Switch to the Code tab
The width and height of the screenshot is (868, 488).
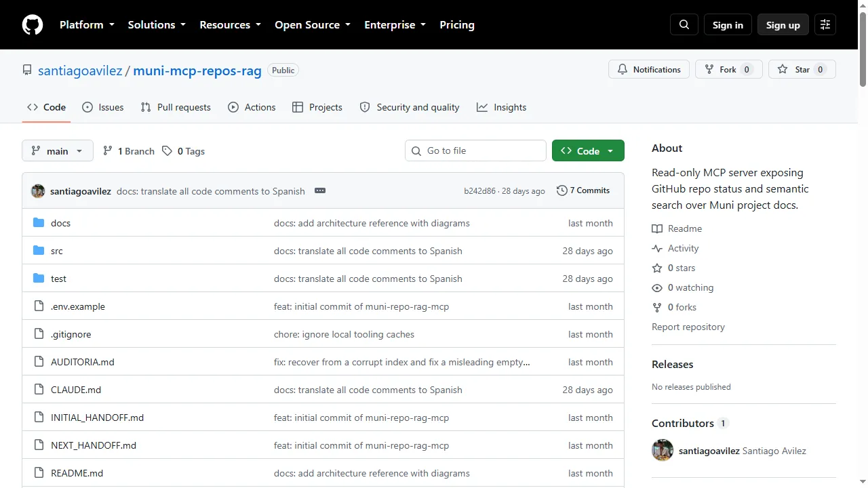coord(46,107)
